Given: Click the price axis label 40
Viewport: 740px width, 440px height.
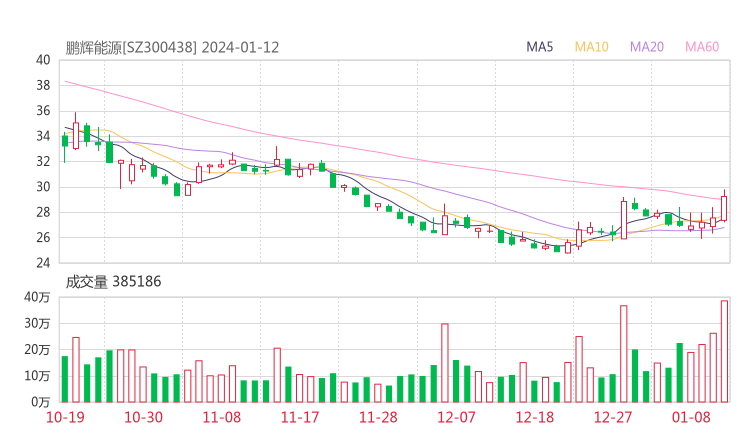Looking at the screenshot, I should coord(43,60).
